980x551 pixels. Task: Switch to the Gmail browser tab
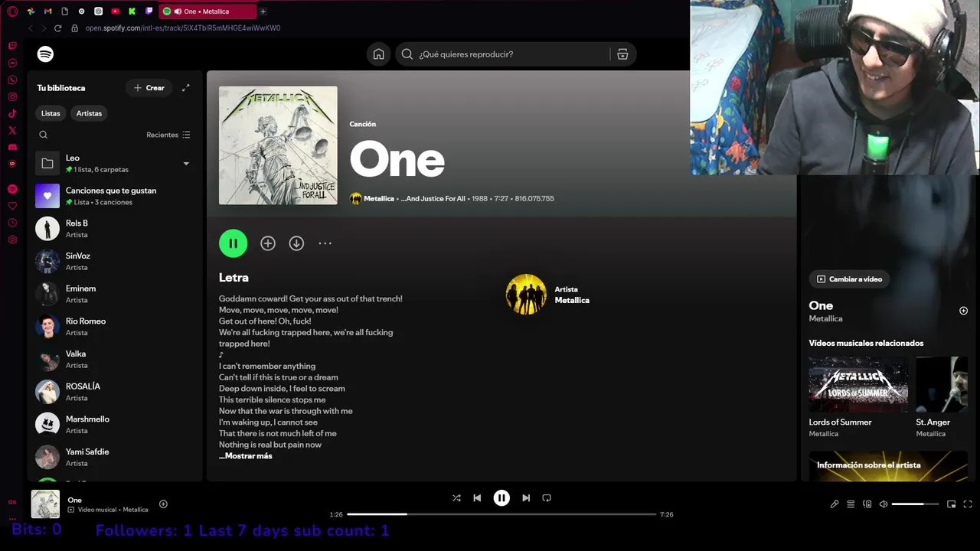point(47,11)
